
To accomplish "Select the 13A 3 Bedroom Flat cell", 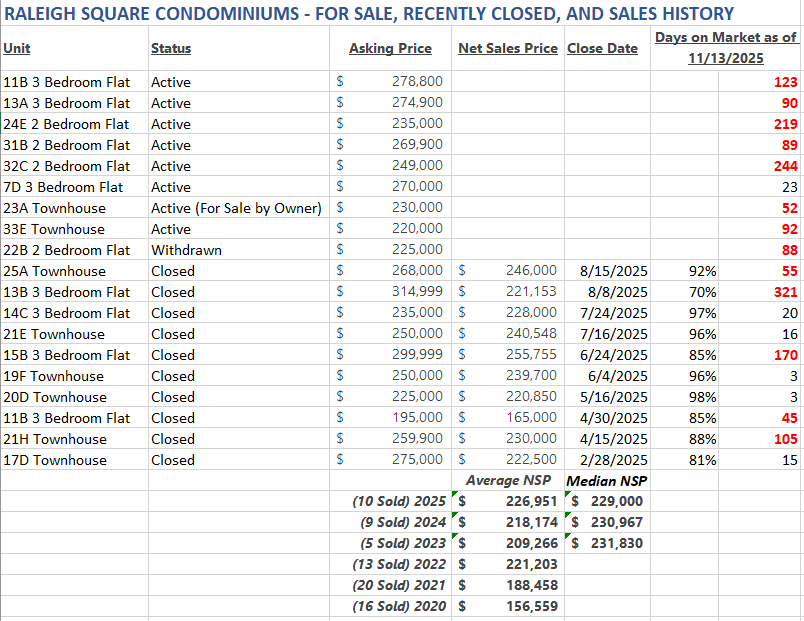I will tap(67, 103).
